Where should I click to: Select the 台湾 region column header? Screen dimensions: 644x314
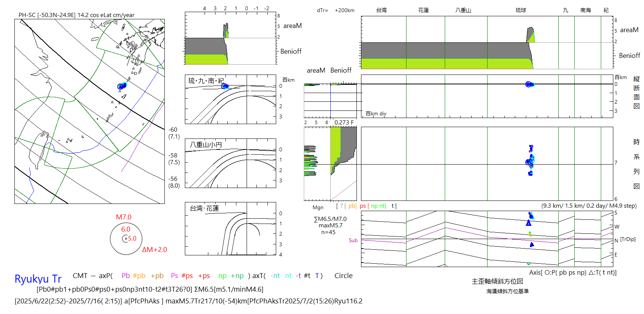(x=381, y=10)
